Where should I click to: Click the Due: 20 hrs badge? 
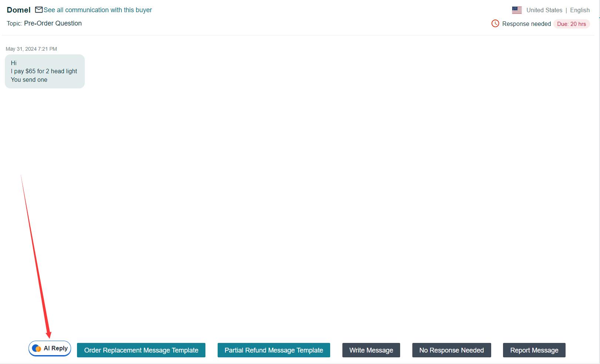tap(571, 24)
